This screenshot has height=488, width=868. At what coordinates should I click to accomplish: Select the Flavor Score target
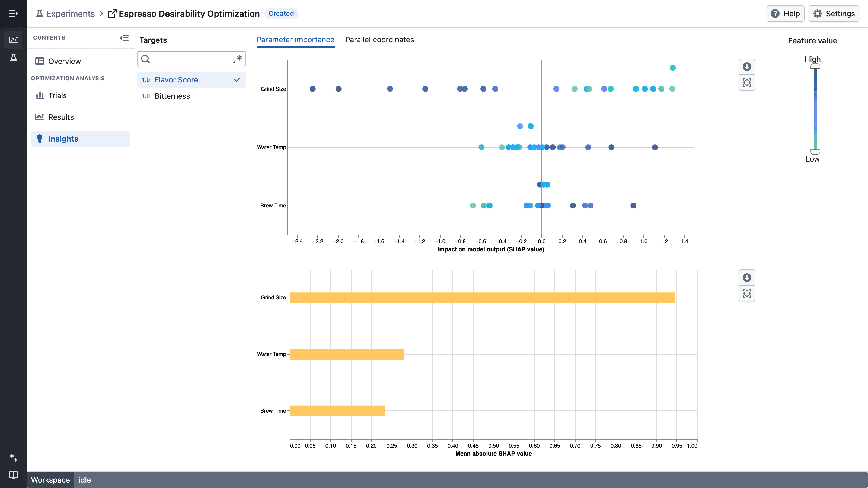tap(191, 80)
